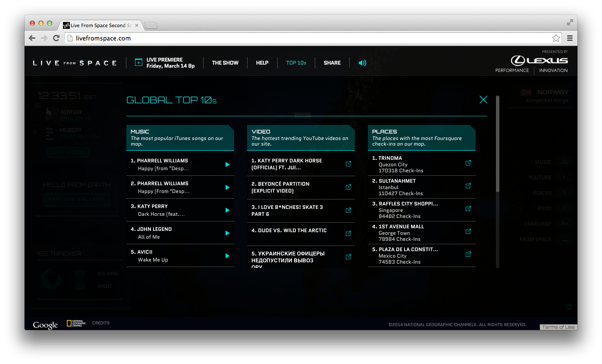Screen dimensions: 602x364
Task: Click the Live From Space logo
Action: 75,63
